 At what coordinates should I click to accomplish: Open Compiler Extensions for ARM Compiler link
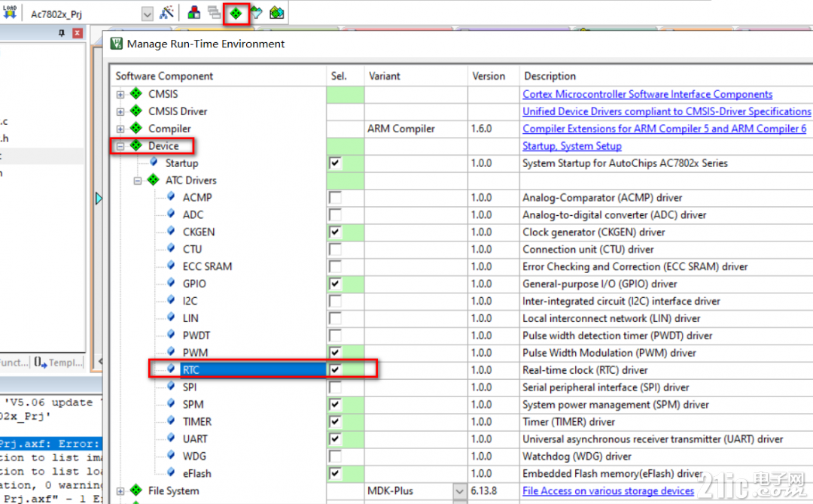point(664,129)
